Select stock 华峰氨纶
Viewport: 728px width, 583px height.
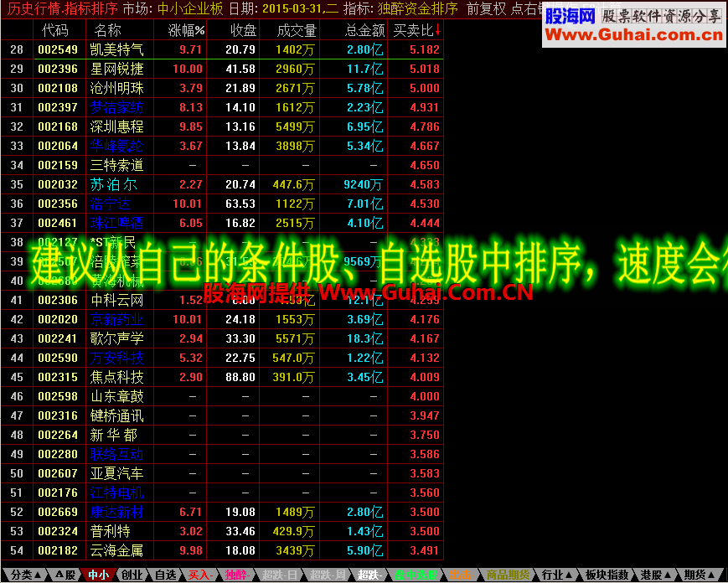point(117,146)
